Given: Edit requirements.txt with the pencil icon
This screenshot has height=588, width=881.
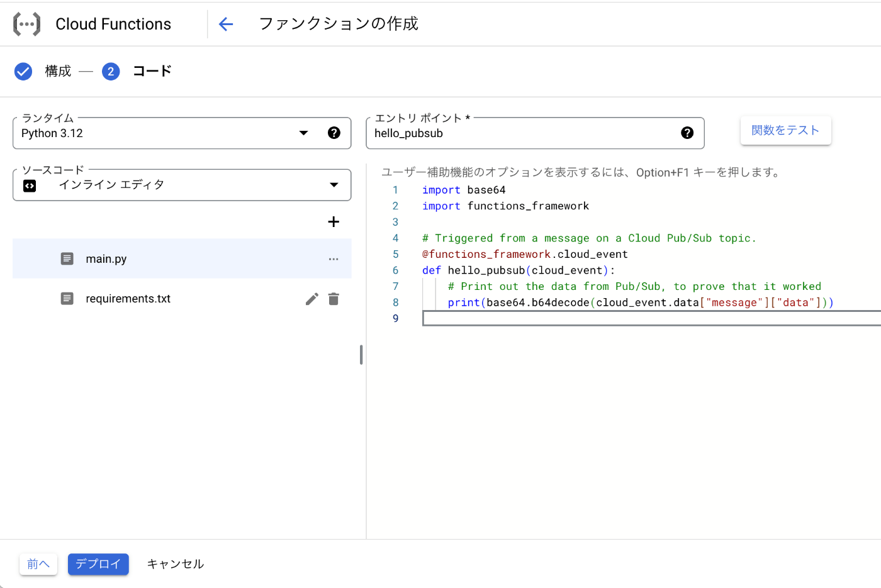Looking at the screenshot, I should pos(312,299).
